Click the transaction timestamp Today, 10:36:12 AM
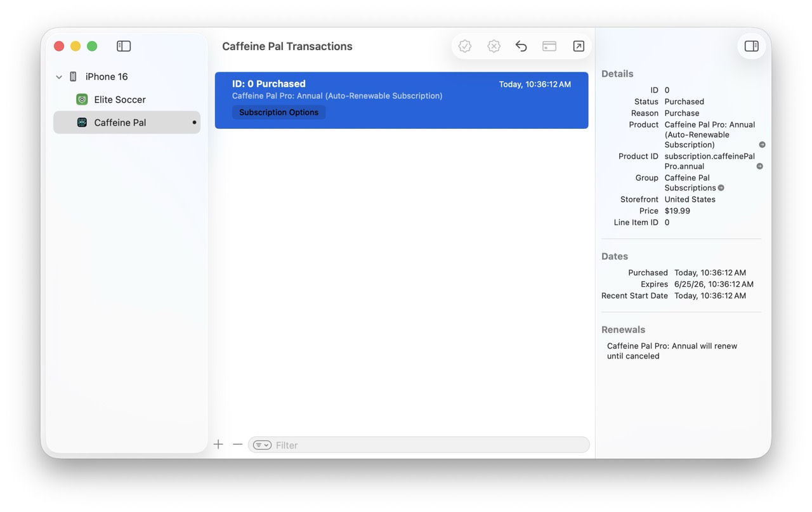Image resolution: width=812 pixels, height=512 pixels. click(x=535, y=84)
